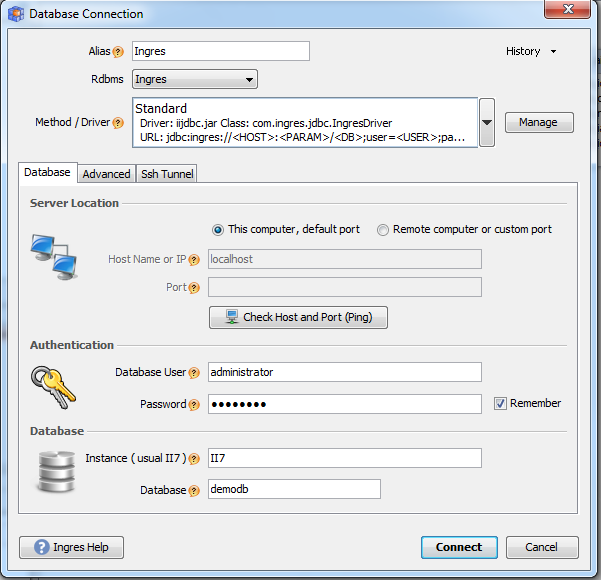Close the Database Connection window
The height and width of the screenshot is (580, 601).
click(x=567, y=9)
